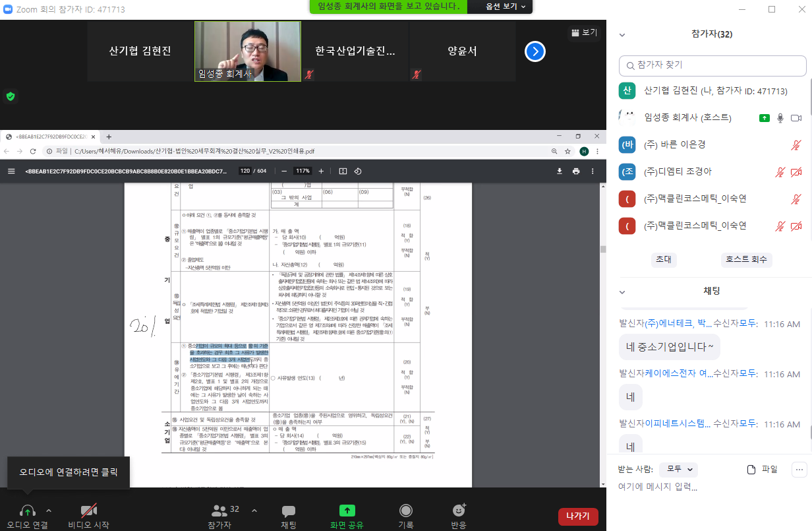
Task: Click the 보기 view layout button
Action: (x=584, y=32)
